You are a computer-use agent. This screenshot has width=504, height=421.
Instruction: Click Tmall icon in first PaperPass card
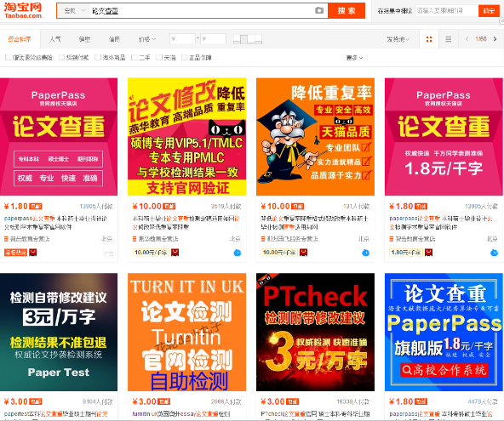pos(33,253)
